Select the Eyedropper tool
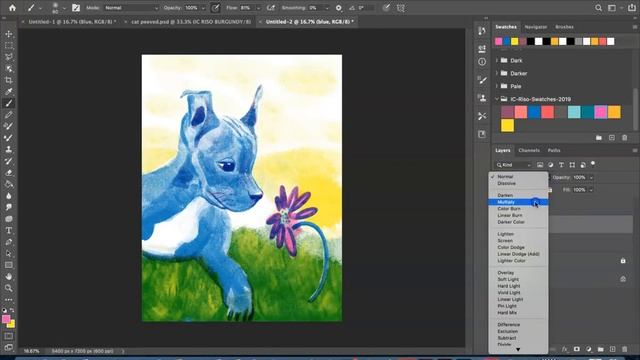The height and width of the screenshot is (360, 640). click(9, 91)
